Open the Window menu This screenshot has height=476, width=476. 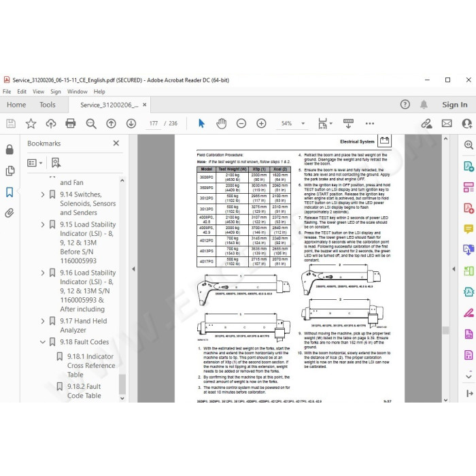point(77,91)
